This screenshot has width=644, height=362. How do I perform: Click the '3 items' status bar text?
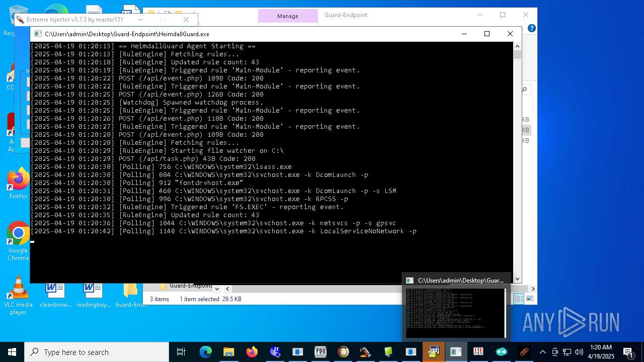[x=159, y=299]
